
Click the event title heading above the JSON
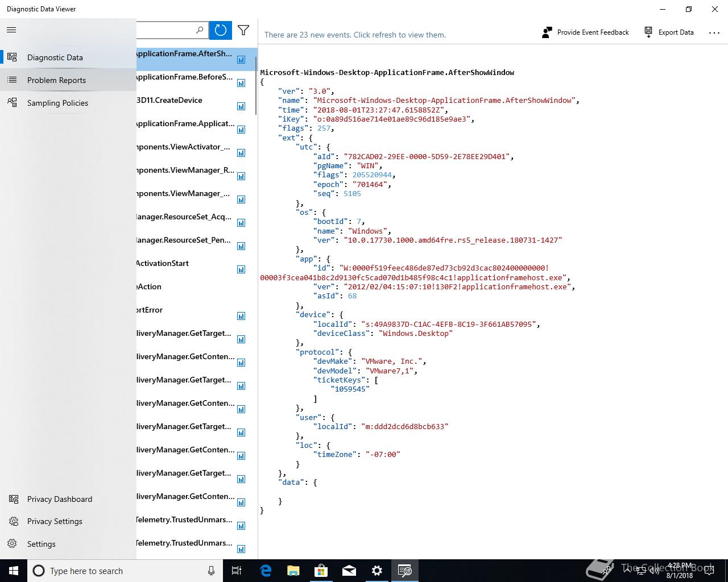387,72
